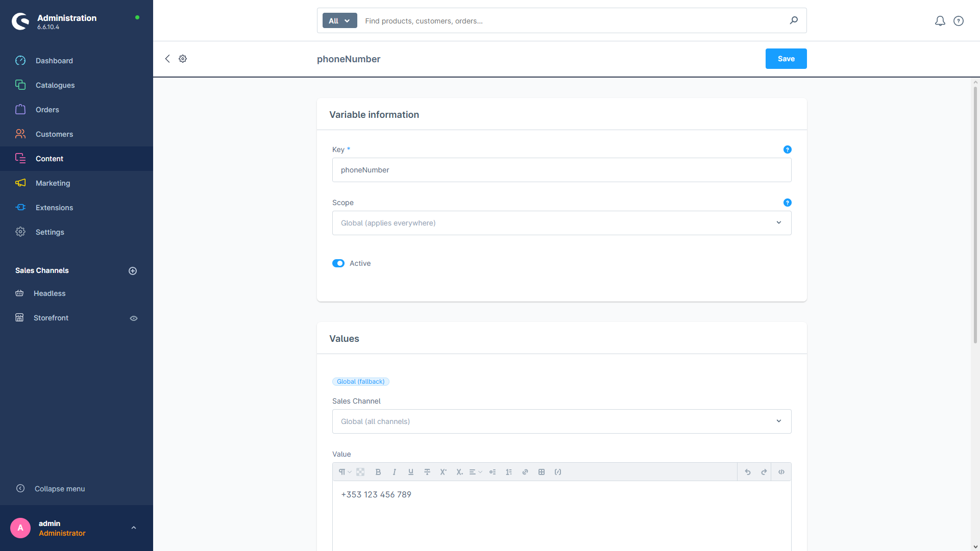Screen dimensions: 980x551
Task: Toggle bold formatting in Value editor
Action: [x=378, y=472]
